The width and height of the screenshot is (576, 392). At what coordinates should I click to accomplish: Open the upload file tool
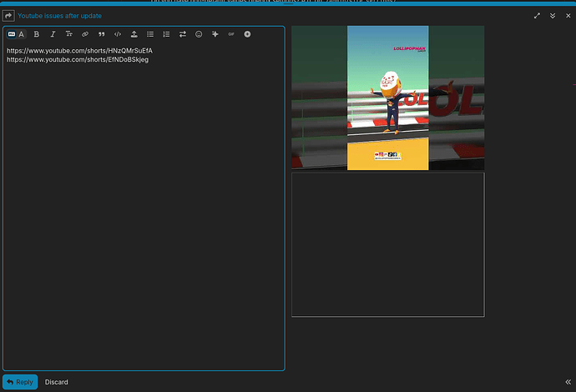click(134, 34)
